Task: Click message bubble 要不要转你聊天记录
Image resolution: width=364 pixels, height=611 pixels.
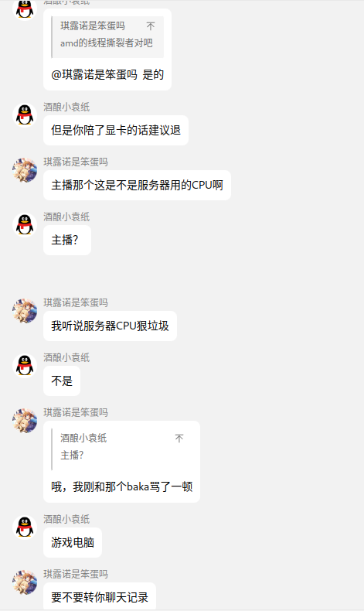Action: pos(100,596)
